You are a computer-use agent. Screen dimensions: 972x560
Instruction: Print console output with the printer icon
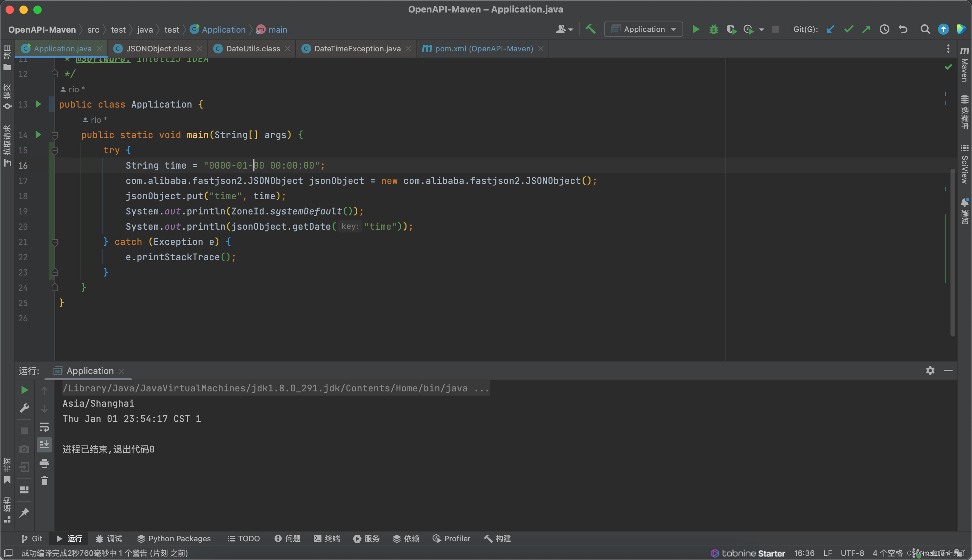[44, 463]
